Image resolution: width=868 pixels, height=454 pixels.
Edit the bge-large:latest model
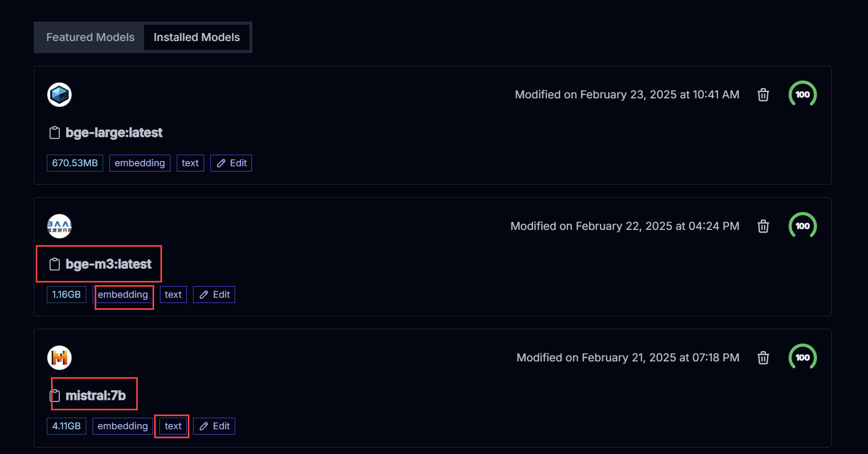point(231,163)
